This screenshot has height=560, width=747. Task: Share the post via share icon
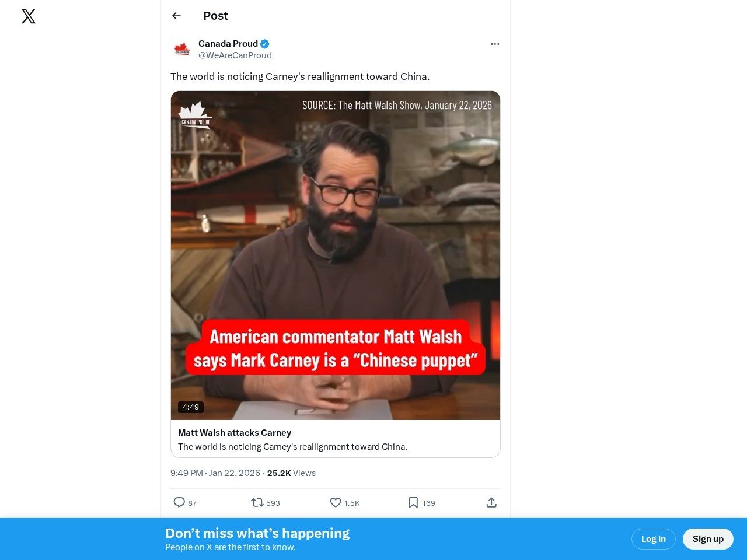point(491,502)
